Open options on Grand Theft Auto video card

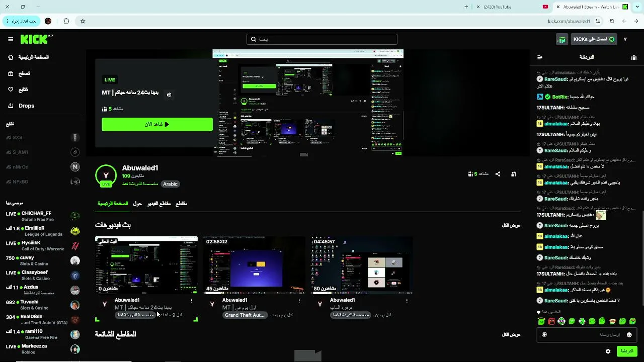click(299, 300)
